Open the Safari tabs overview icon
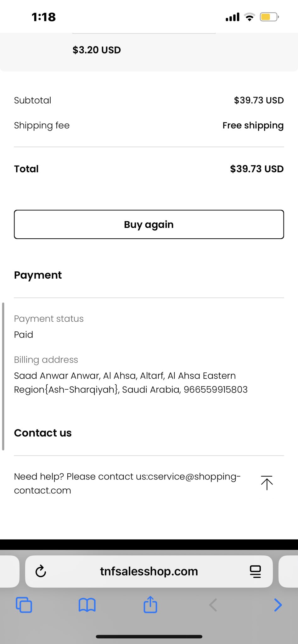The image size is (298, 644). [24, 605]
